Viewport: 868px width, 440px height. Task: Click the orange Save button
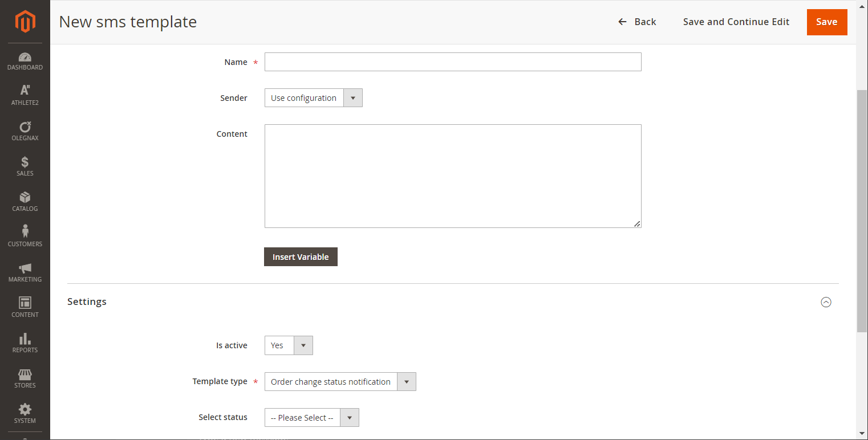tap(826, 22)
